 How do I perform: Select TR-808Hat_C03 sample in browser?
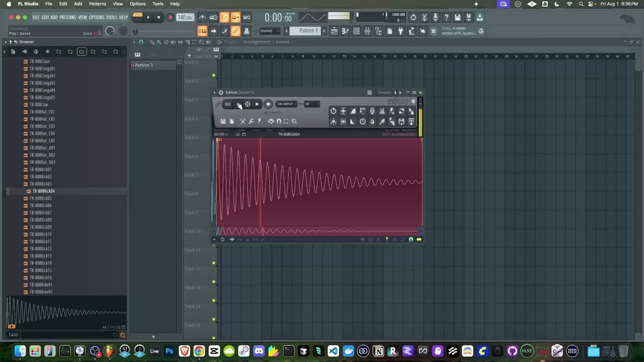coord(42,126)
